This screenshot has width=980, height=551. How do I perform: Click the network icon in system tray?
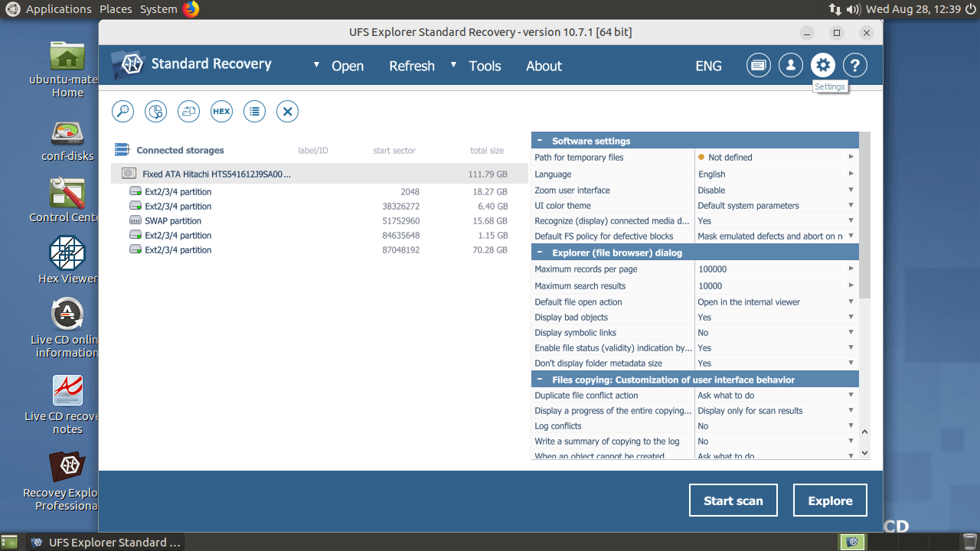[835, 9]
